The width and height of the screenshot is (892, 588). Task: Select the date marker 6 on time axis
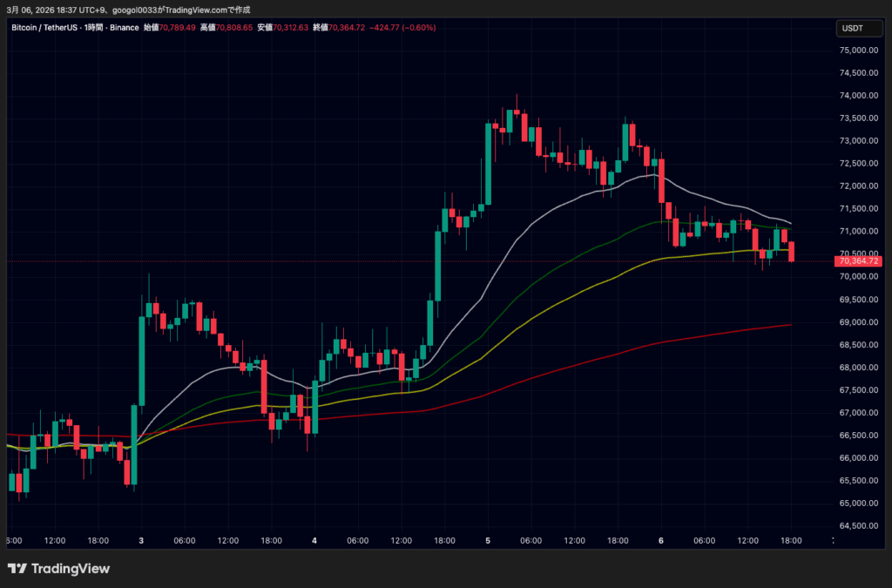(x=662, y=540)
